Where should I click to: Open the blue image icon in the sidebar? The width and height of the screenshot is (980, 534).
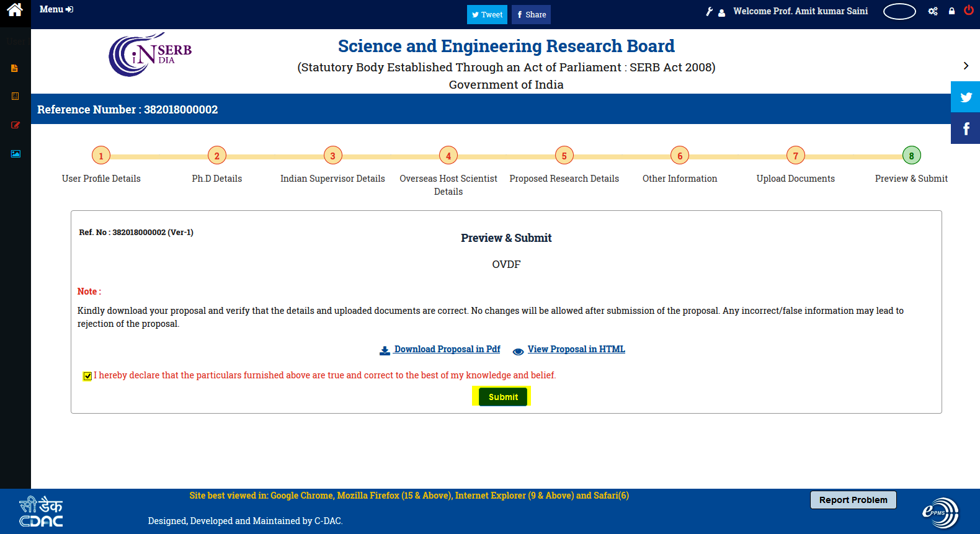[x=16, y=154]
